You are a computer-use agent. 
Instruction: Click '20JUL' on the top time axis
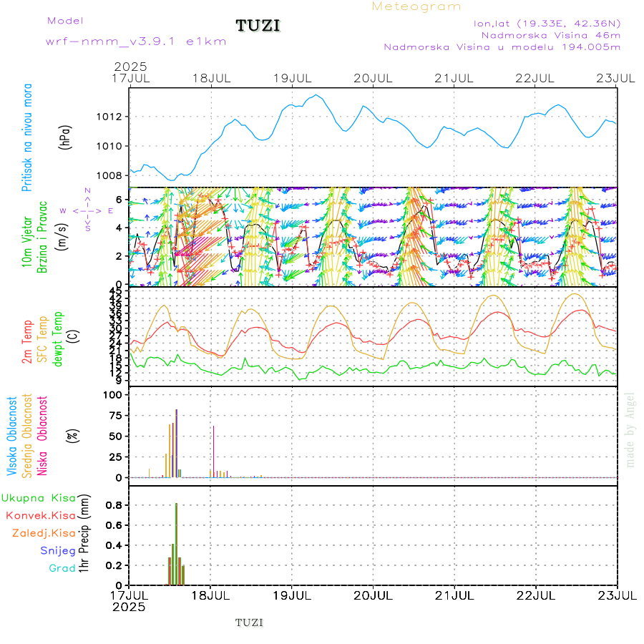tap(373, 79)
